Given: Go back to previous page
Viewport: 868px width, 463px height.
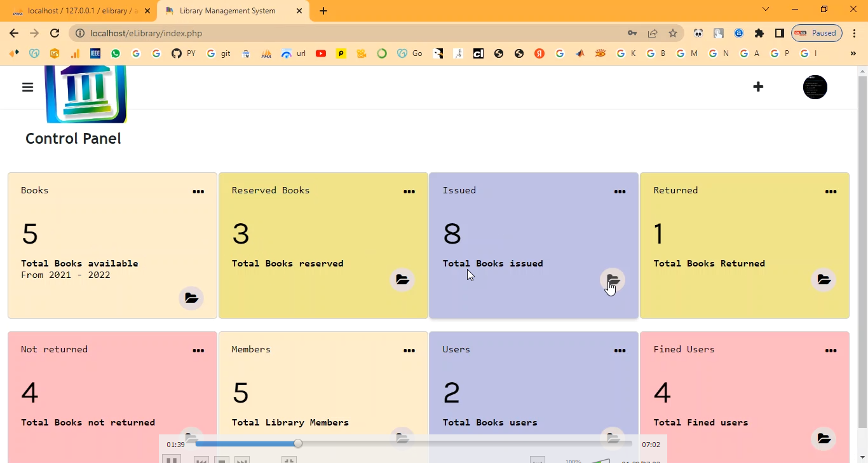Looking at the screenshot, I should (14, 33).
